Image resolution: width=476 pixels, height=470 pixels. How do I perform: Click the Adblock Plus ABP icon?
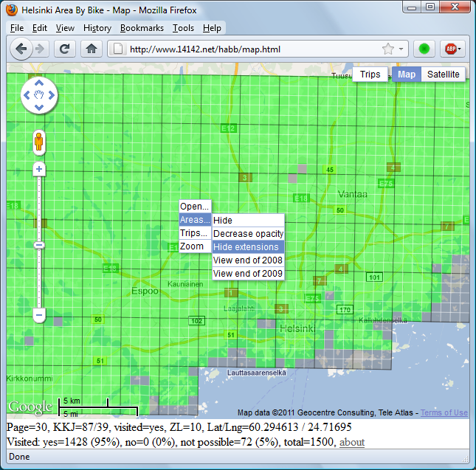pos(449,49)
